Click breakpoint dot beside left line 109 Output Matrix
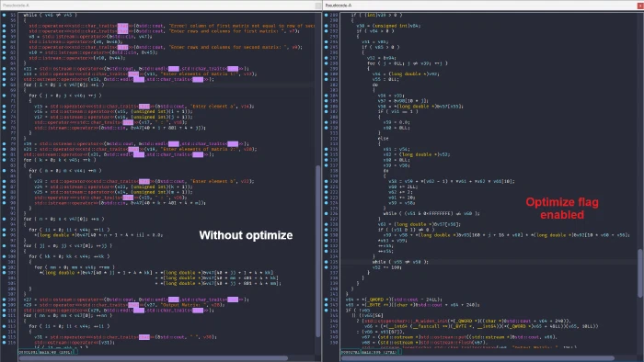The width and height of the screenshot is (644, 362). tap(4, 305)
